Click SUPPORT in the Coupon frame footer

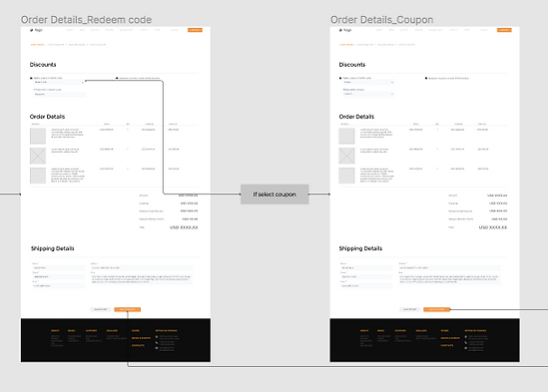coord(400,330)
